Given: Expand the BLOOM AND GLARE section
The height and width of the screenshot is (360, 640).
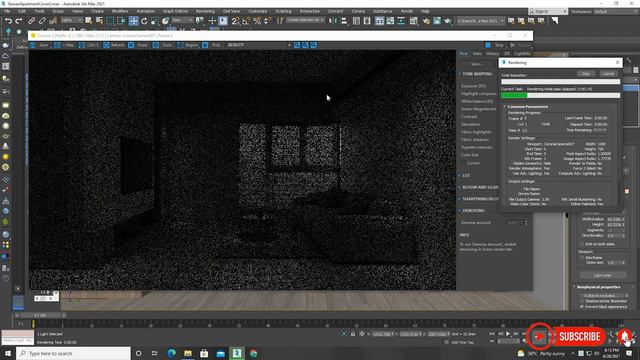Looking at the screenshot, I should point(478,187).
